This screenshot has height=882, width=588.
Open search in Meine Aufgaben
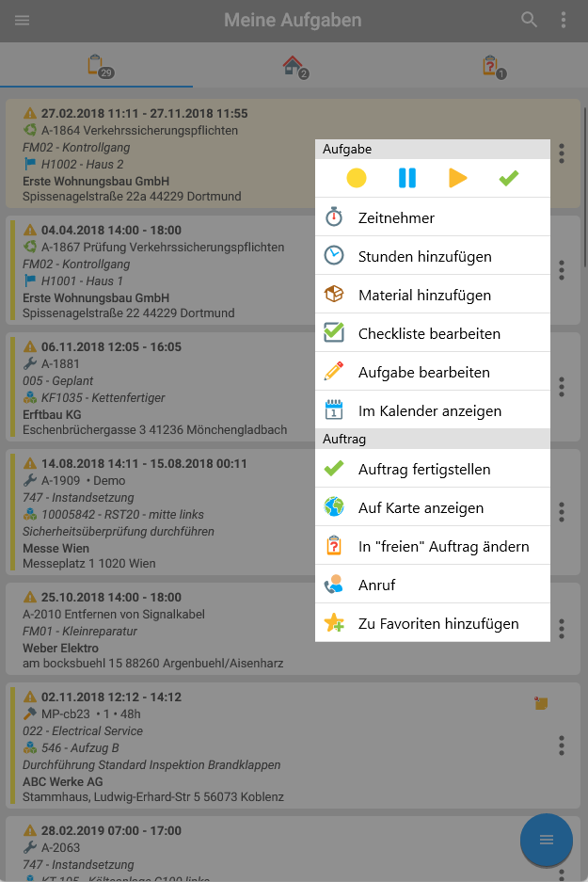pos(529,20)
